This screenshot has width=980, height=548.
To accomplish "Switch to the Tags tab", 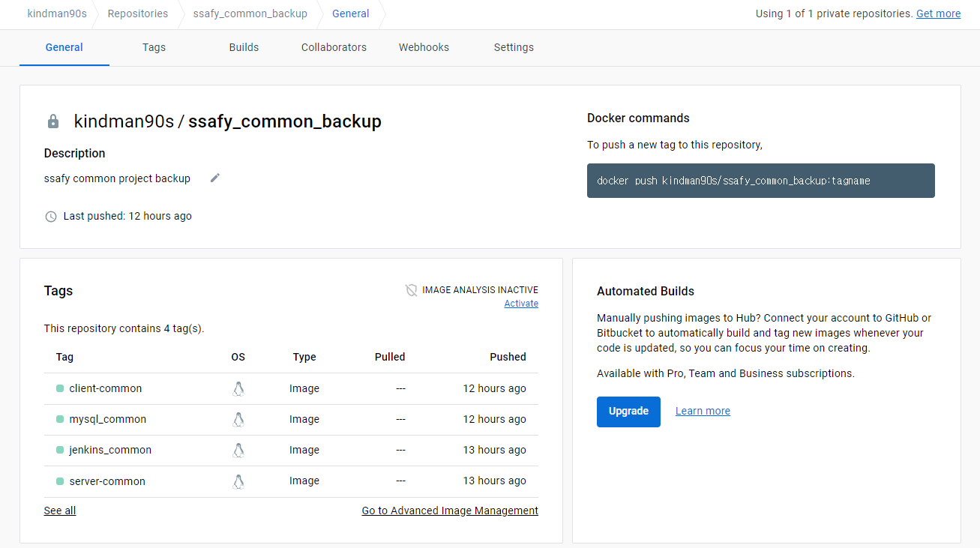I will point(154,47).
